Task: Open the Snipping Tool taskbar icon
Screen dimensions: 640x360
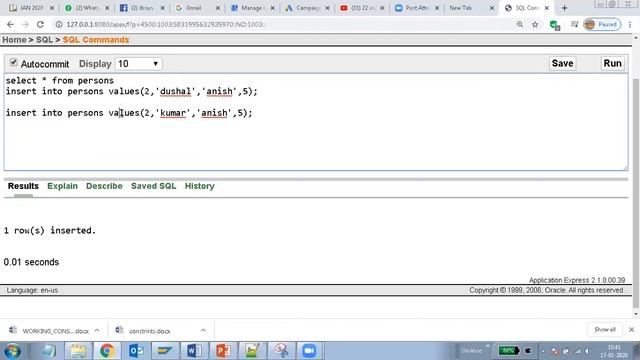Action: click(281, 351)
